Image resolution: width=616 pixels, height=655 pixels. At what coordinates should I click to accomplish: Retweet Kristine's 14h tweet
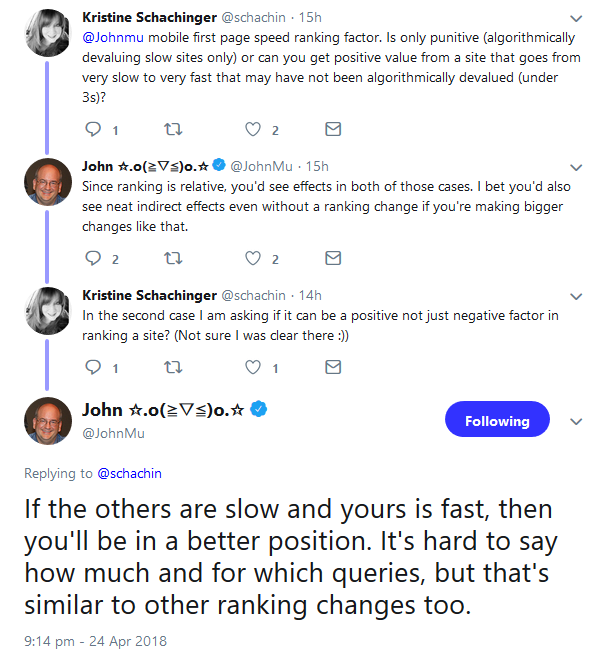(x=174, y=367)
